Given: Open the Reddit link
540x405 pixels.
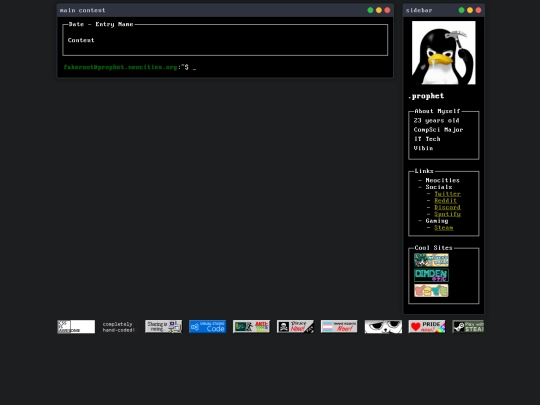Looking at the screenshot, I should 445,201.
